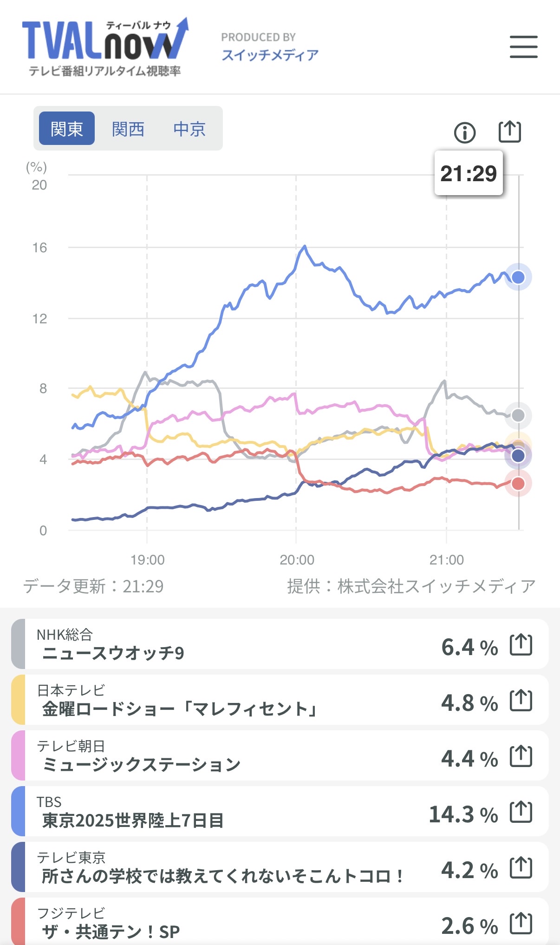Click the pink テレビ朝日 color swatch
The height and width of the screenshot is (945, 560).
[18, 756]
